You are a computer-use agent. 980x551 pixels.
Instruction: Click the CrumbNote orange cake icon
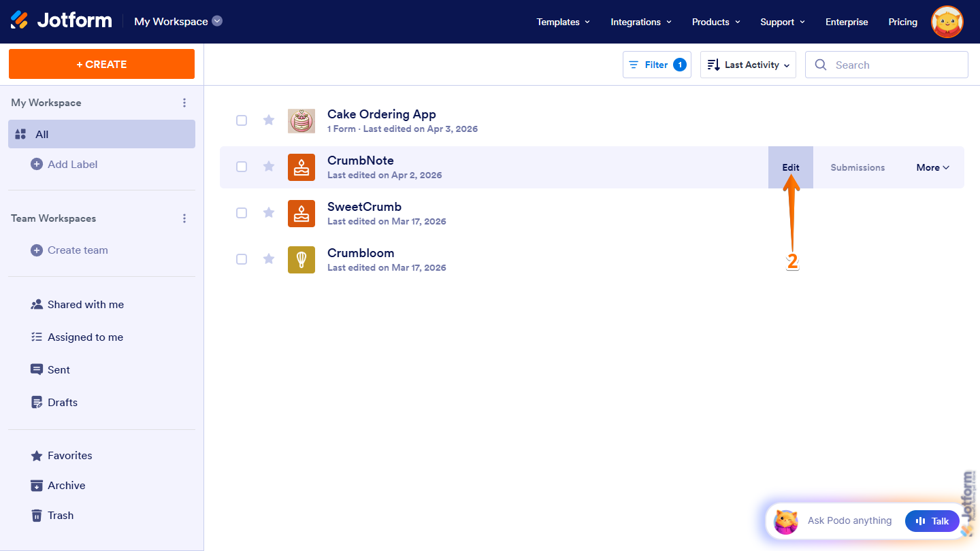301,167
